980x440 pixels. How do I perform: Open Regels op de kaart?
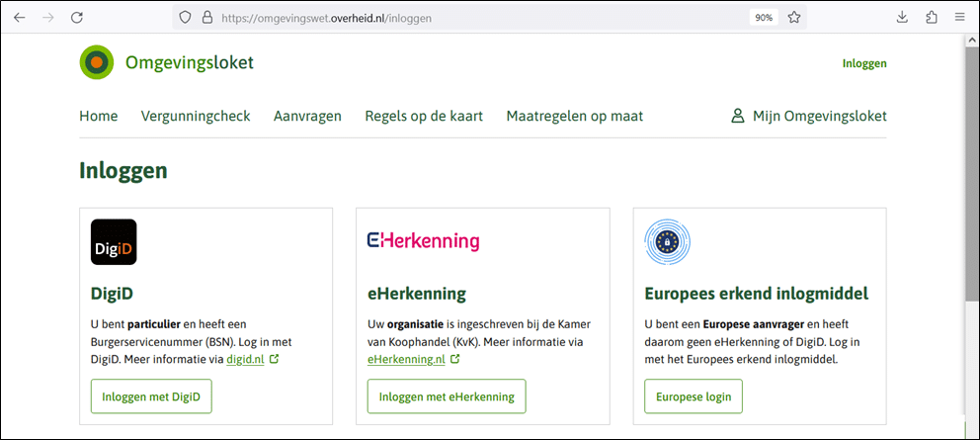[425, 116]
